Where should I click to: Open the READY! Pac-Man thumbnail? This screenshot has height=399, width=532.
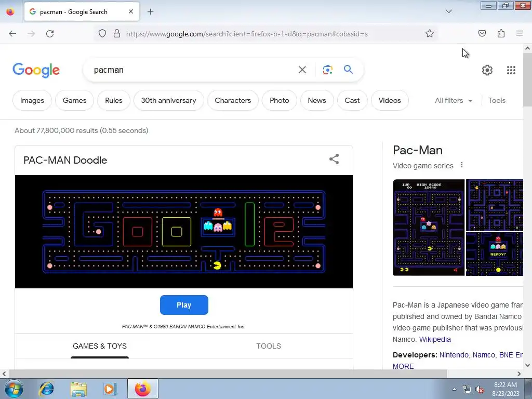click(x=495, y=254)
